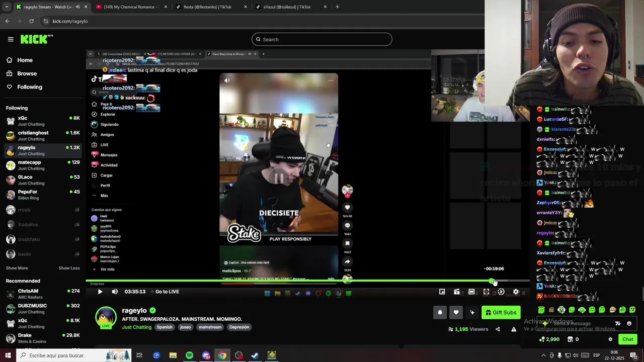The image size is (644, 362).
Task: Open the Kick hamburger menu
Action: [x=11, y=39]
